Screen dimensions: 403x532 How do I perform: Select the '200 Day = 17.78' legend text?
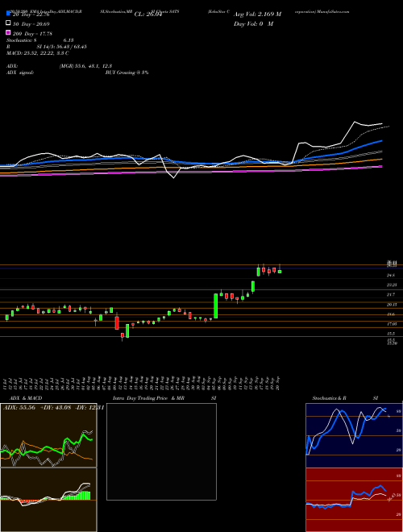[32, 33]
